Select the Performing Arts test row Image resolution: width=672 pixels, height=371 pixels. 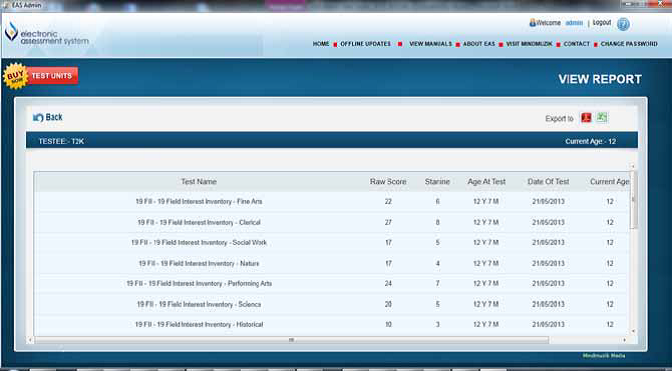(x=332, y=284)
